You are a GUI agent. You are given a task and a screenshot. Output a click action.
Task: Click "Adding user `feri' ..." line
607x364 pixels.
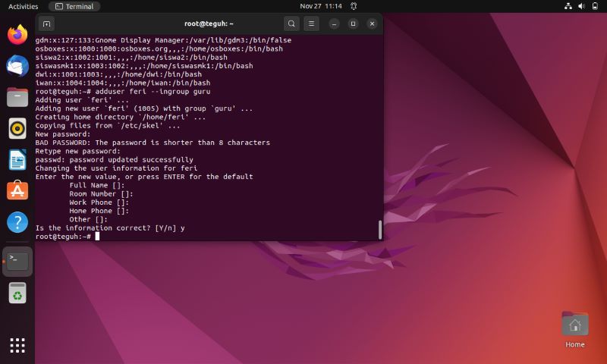click(82, 100)
